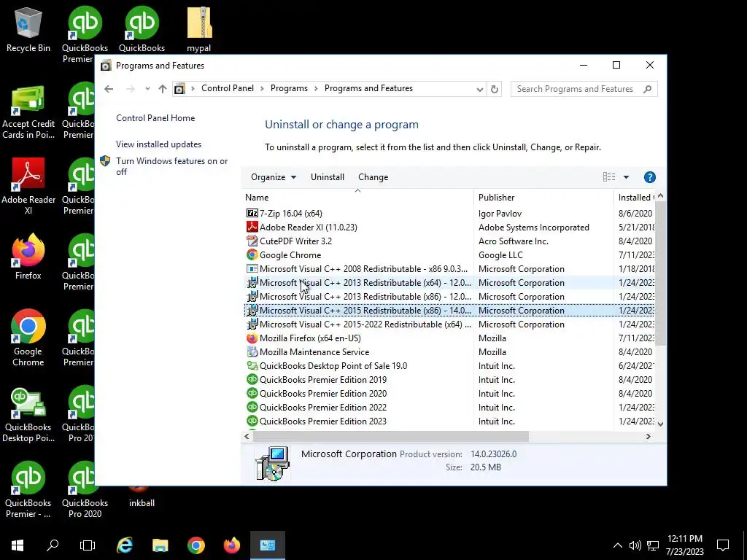Open the recent locations dropdown arrow
The height and width of the screenshot is (560, 747).
click(147, 89)
